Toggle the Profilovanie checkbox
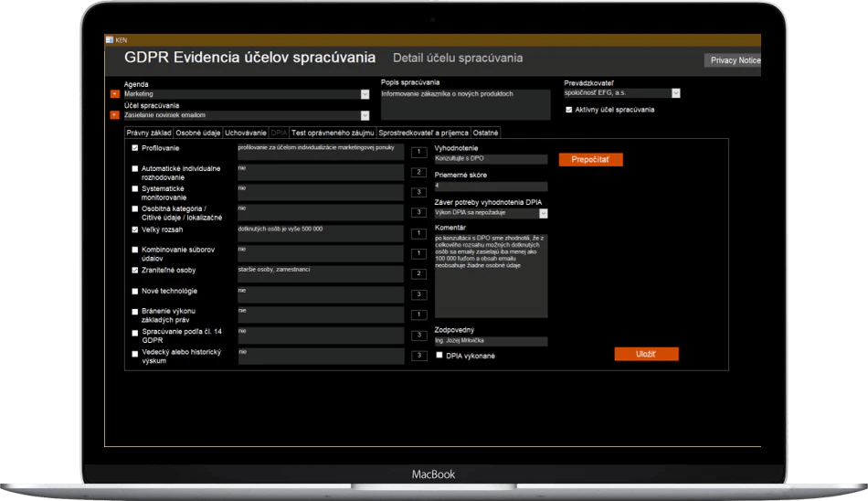 135,148
